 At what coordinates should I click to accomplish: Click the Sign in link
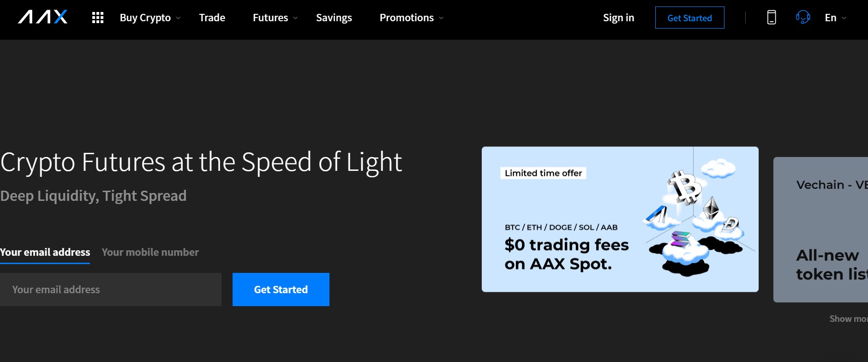[618, 18]
